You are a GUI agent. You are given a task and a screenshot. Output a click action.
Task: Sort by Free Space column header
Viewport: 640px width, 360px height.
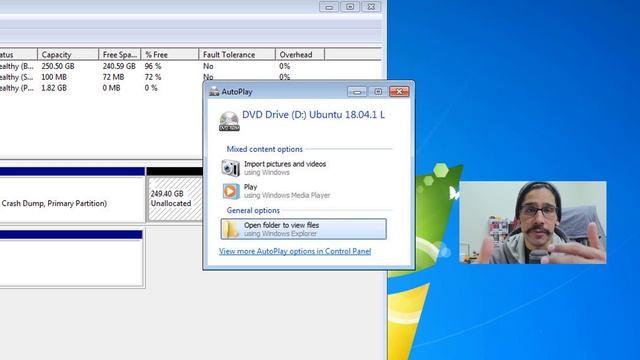tap(120, 54)
